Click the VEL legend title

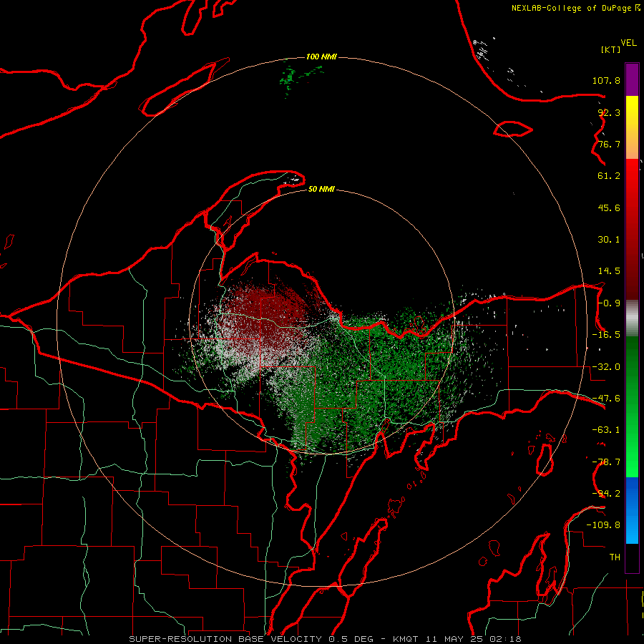coord(628,43)
